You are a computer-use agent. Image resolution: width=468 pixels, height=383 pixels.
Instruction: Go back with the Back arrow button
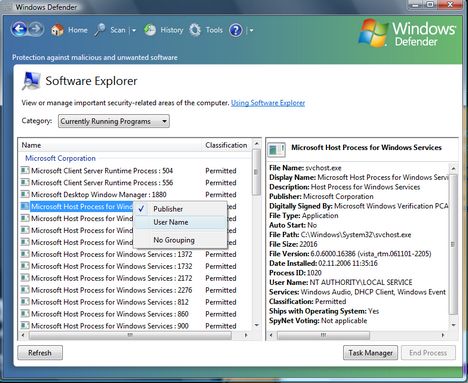[x=19, y=29]
